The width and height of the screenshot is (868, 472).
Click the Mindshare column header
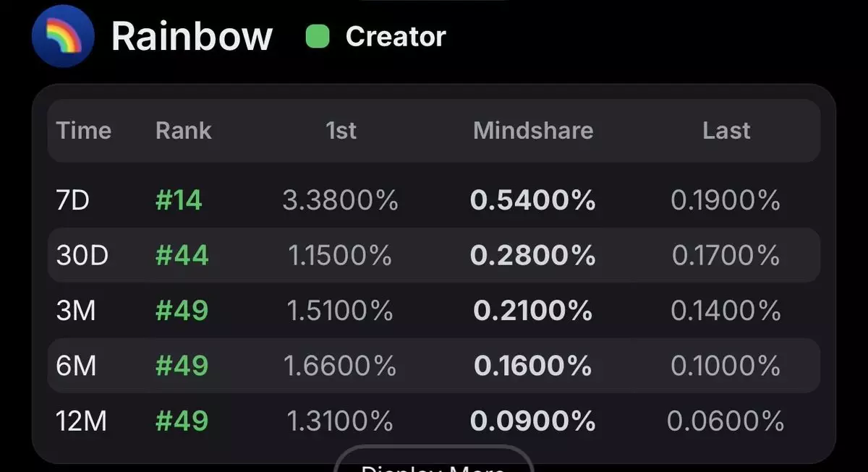(x=533, y=131)
